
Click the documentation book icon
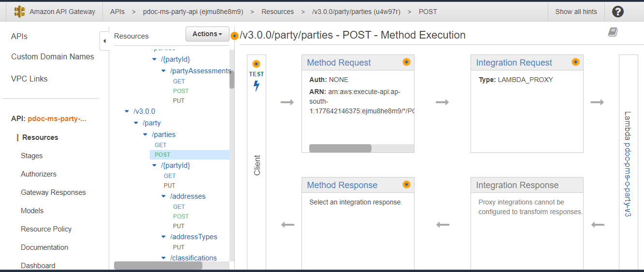(x=613, y=32)
